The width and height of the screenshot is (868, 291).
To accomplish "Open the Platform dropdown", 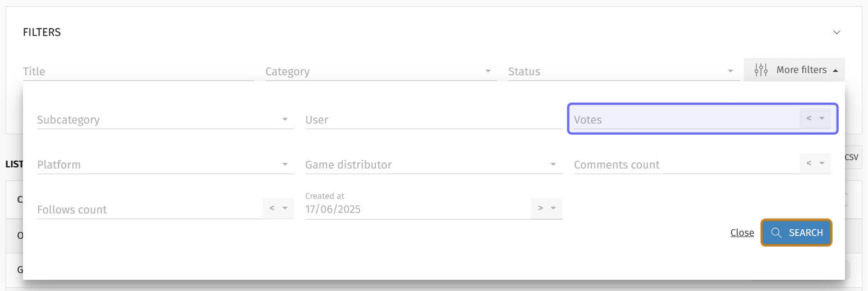I will pyautogui.click(x=165, y=165).
